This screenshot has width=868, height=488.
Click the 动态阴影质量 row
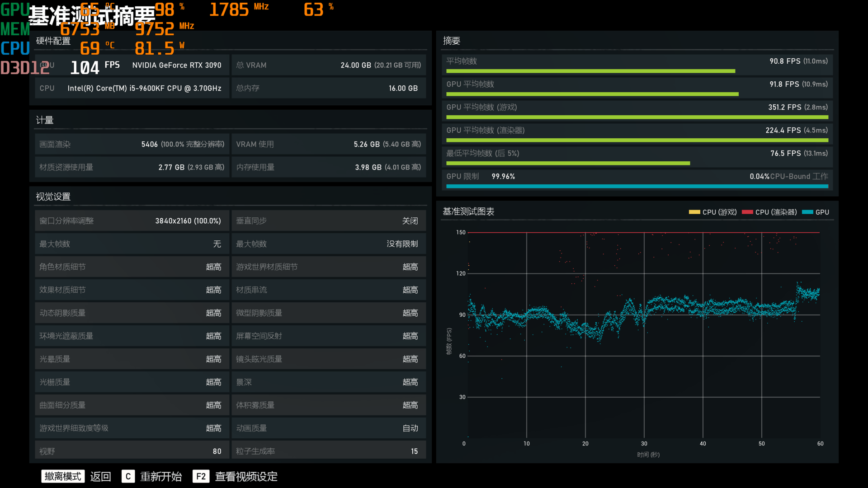click(x=132, y=313)
